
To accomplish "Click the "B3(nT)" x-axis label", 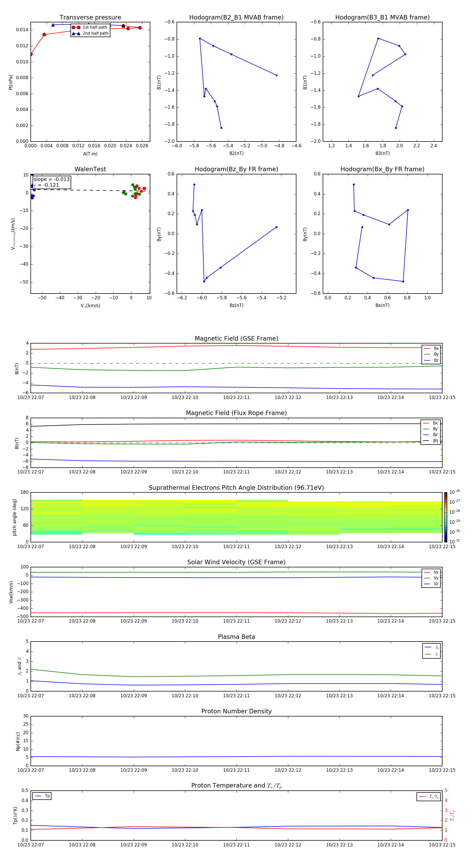I will [x=382, y=153].
